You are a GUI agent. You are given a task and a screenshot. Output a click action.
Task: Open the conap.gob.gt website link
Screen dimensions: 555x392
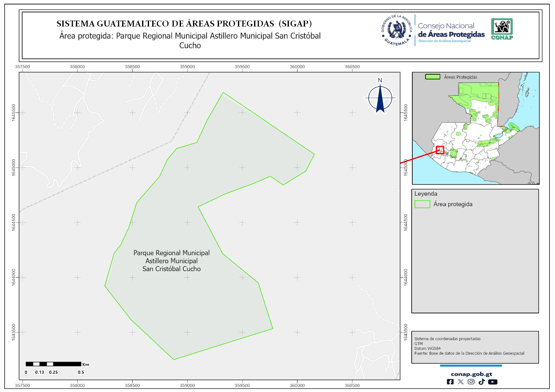point(471,374)
